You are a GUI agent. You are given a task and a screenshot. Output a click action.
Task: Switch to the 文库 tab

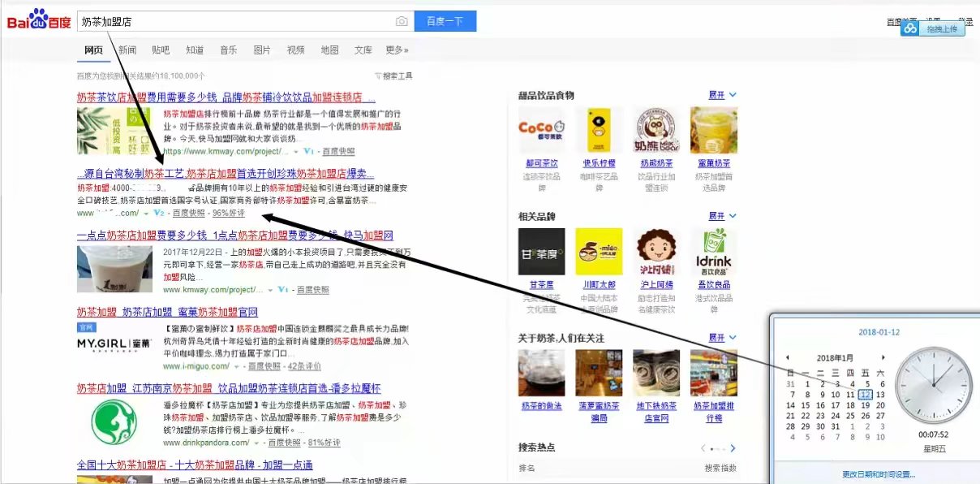coord(363,50)
